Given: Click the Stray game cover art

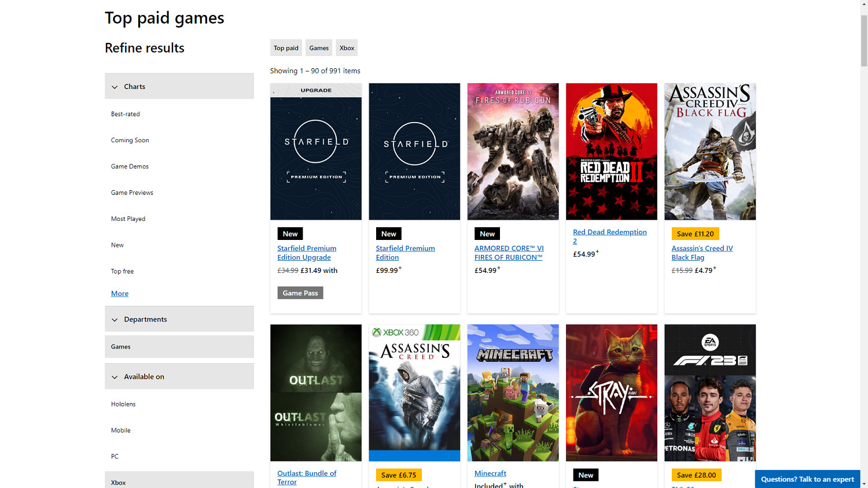Looking at the screenshot, I should point(611,393).
